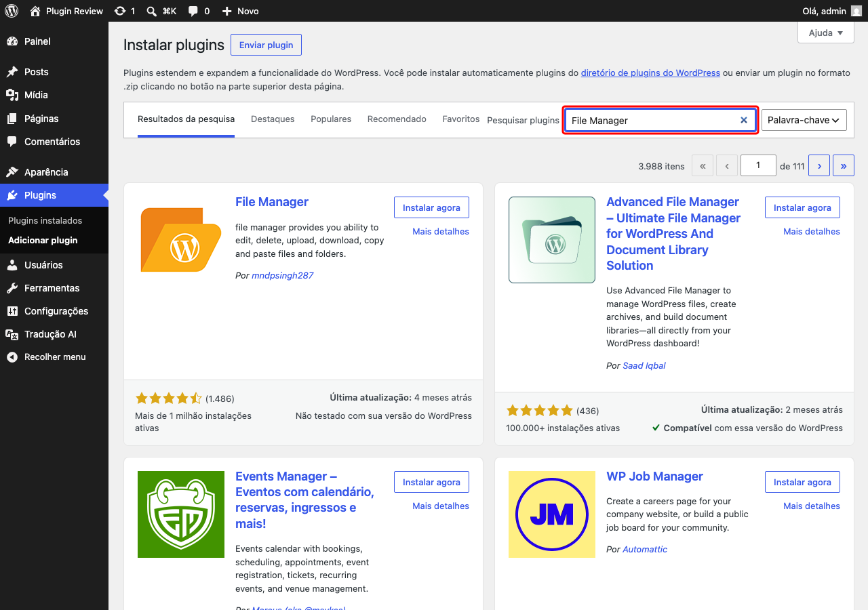Install the File Manager plugin now
The image size is (868, 610).
pyautogui.click(x=431, y=208)
